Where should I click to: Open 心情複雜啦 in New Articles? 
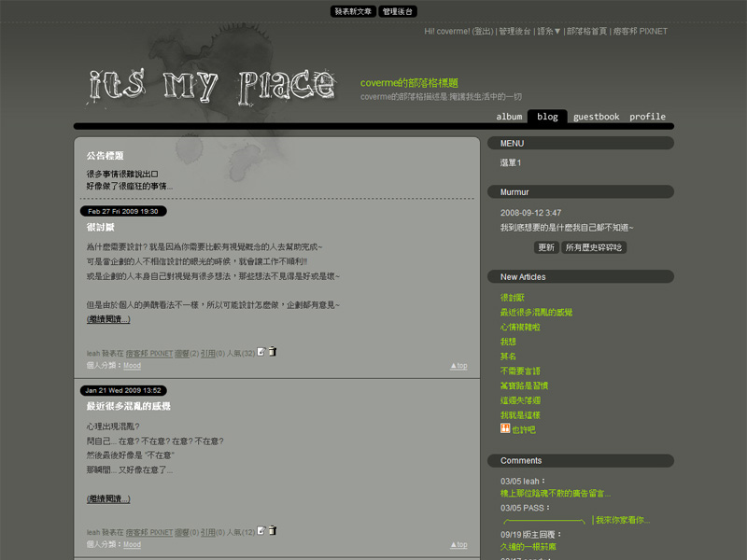pos(520,328)
